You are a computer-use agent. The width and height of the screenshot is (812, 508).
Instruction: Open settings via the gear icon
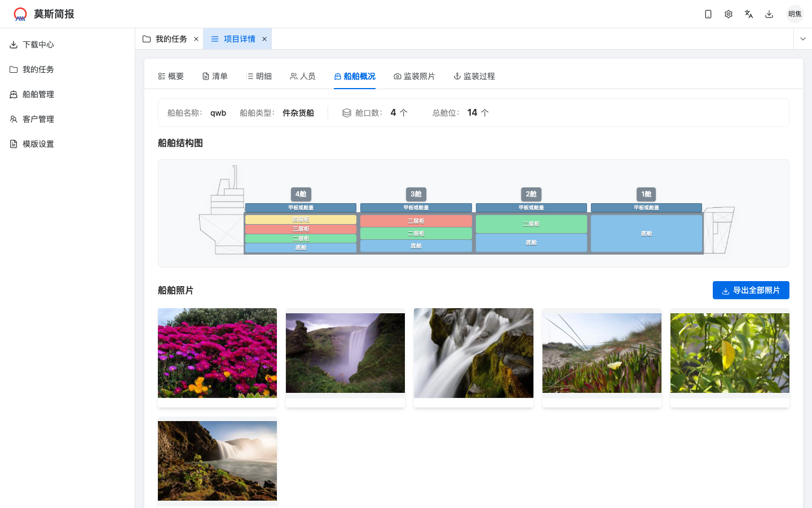pos(729,14)
